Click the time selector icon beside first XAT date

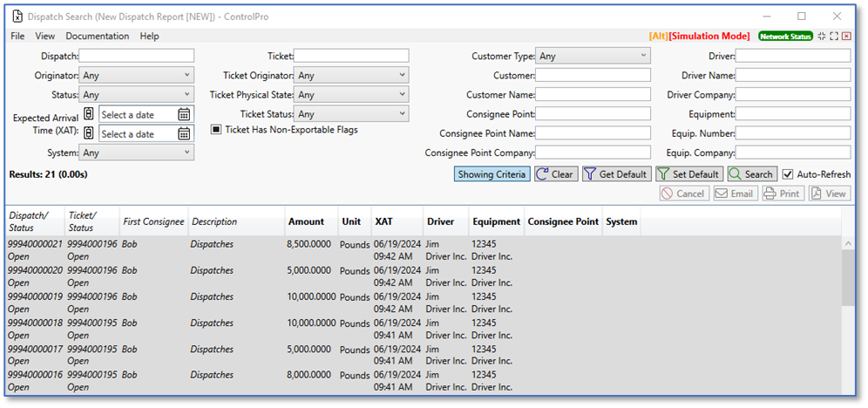pos(88,114)
